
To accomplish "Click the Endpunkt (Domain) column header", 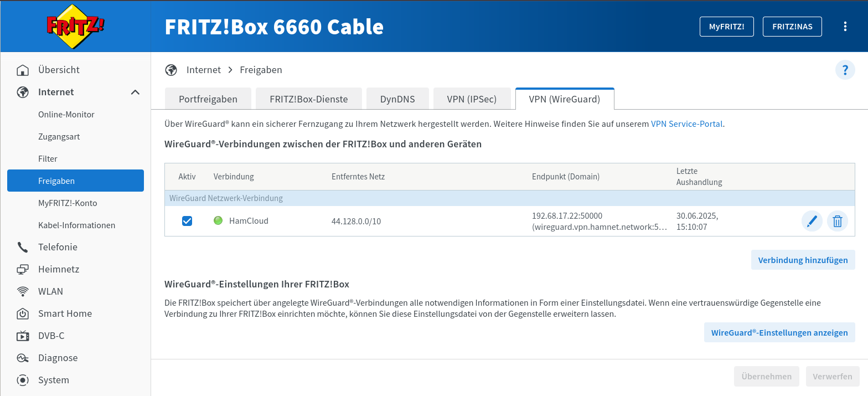I will (x=566, y=177).
